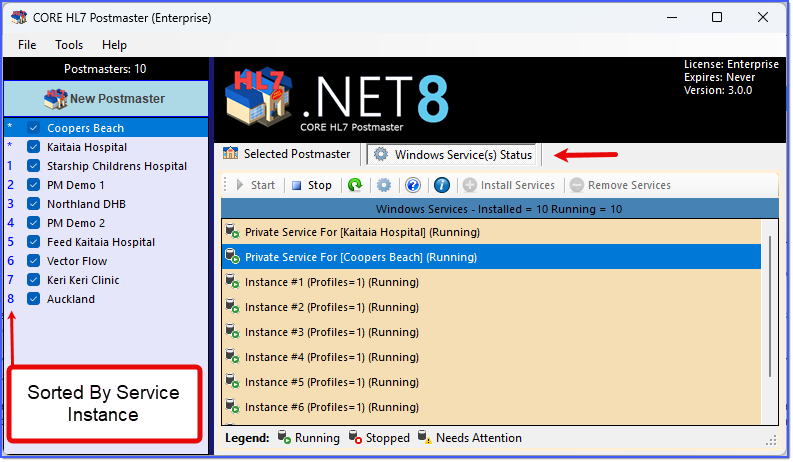Select 'Private Service For [Kaitaia Hospital] (Running)' row
The height and width of the screenshot is (462, 793).
[x=491, y=232]
